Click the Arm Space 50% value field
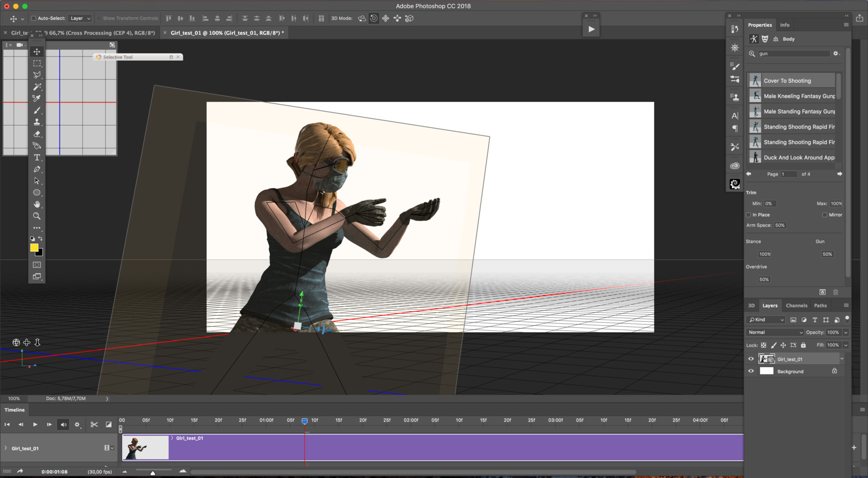The height and width of the screenshot is (478, 868). (780, 225)
